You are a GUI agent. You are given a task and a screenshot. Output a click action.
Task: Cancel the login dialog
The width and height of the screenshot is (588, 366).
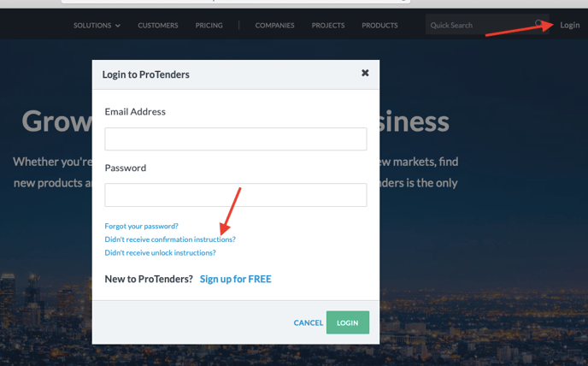click(309, 323)
